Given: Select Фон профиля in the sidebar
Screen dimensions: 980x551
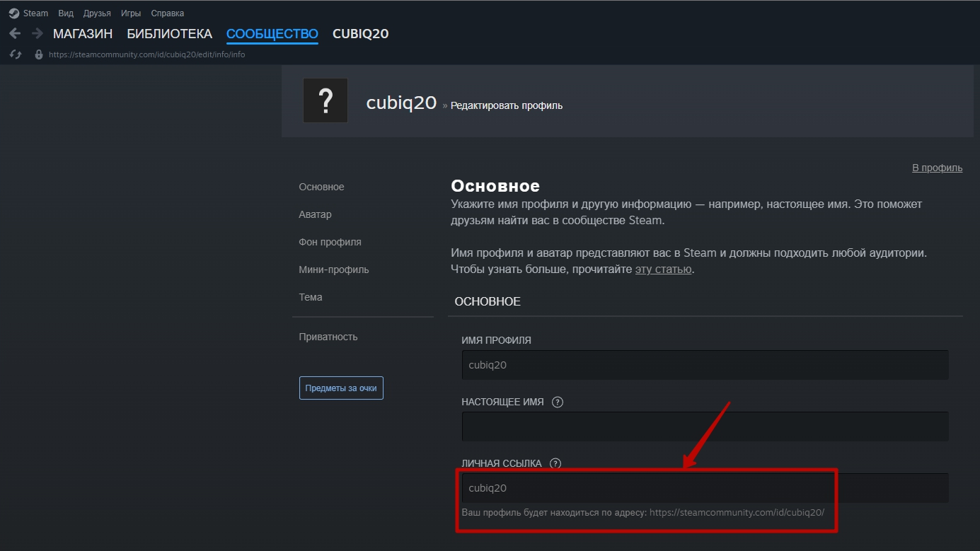Looking at the screenshot, I should pos(330,242).
